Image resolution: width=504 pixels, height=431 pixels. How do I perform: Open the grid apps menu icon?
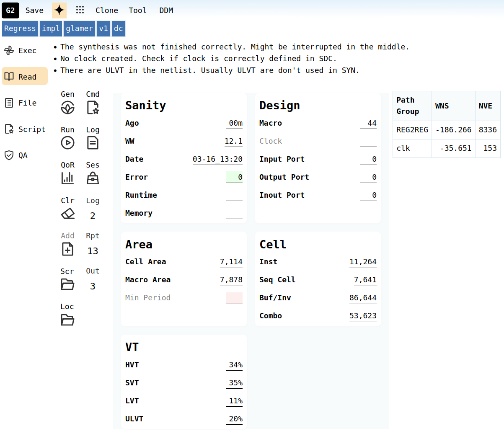[80, 10]
